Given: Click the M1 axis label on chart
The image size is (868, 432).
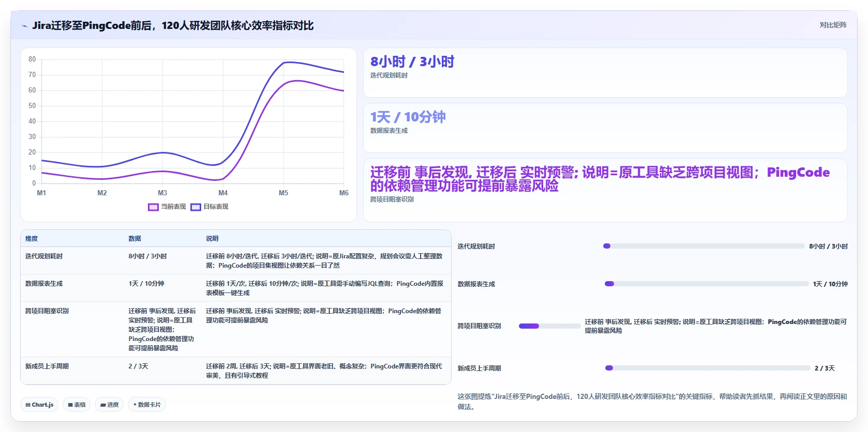Looking at the screenshot, I should point(41,193).
